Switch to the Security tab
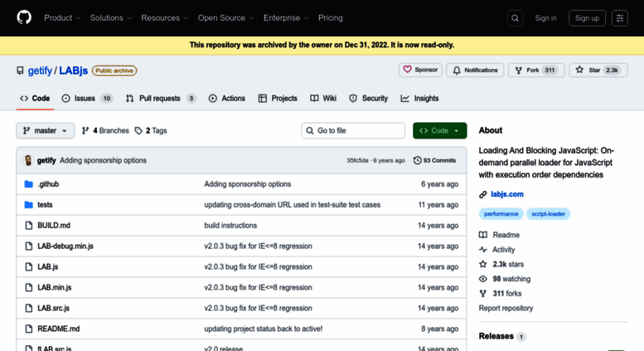This screenshot has height=351, width=644. click(368, 98)
